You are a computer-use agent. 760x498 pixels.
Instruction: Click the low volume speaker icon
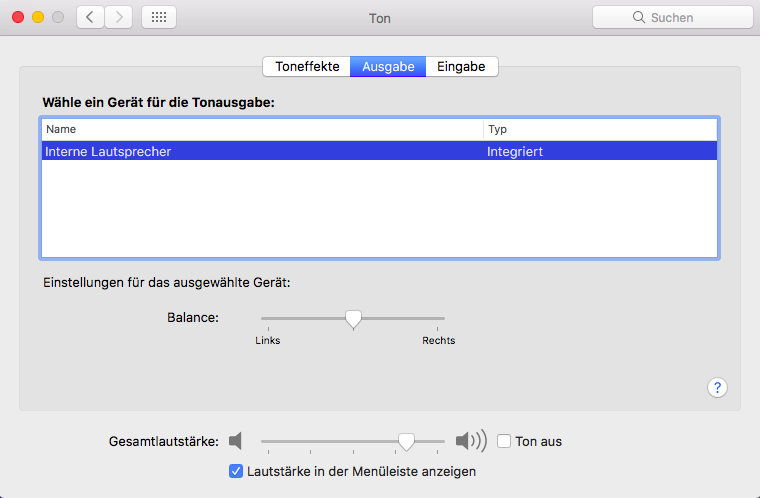(x=235, y=441)
